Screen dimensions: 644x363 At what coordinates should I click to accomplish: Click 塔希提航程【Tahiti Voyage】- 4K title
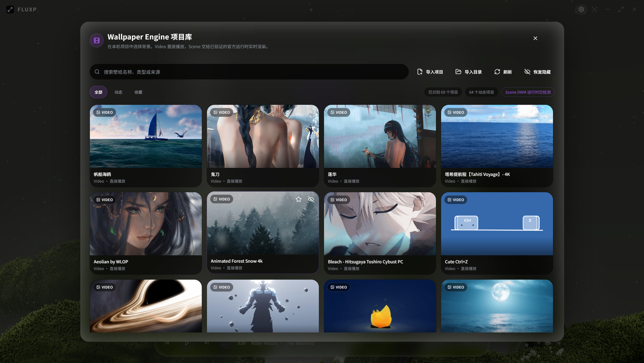[x=477, y=174]
